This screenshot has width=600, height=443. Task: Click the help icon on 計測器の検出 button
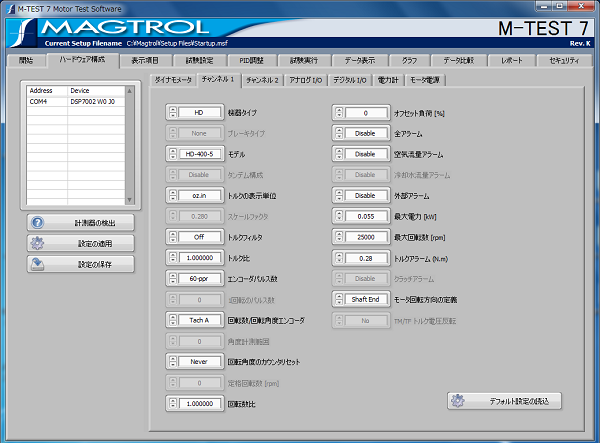(x=38, y=223)
